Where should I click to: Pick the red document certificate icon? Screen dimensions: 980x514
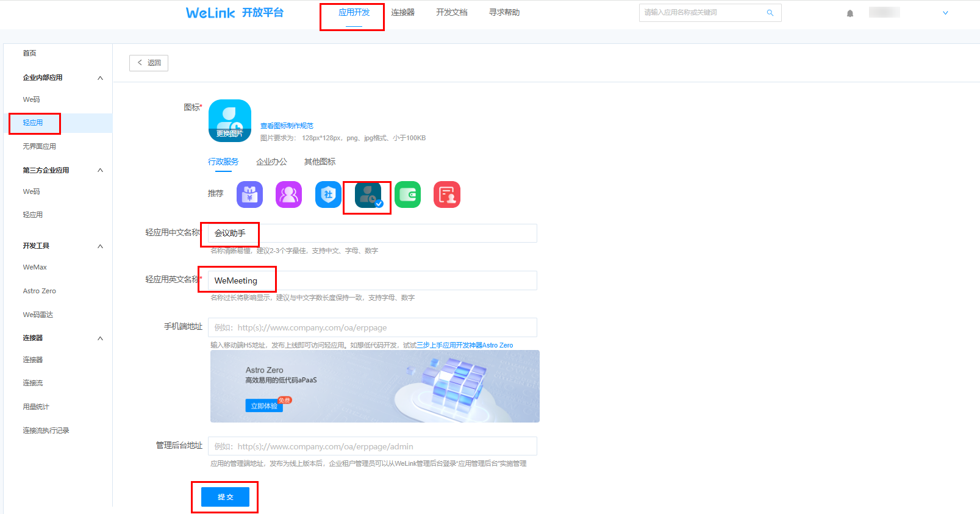(447, 195)
